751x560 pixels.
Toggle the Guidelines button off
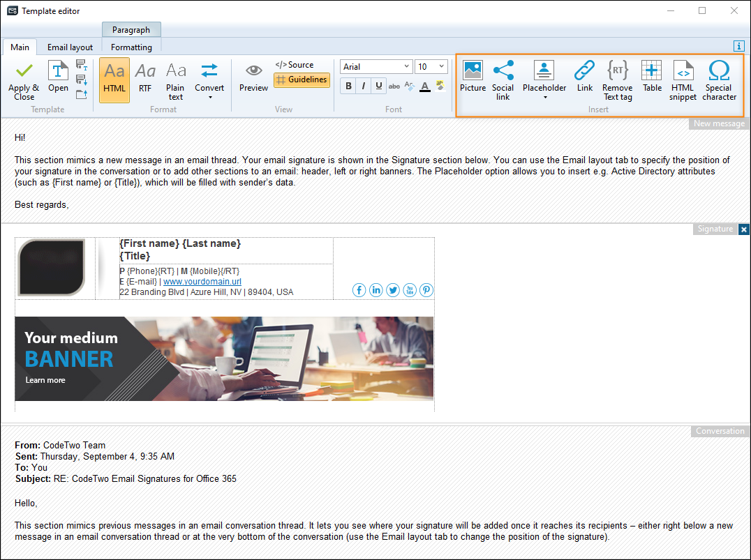coord(302,80)
